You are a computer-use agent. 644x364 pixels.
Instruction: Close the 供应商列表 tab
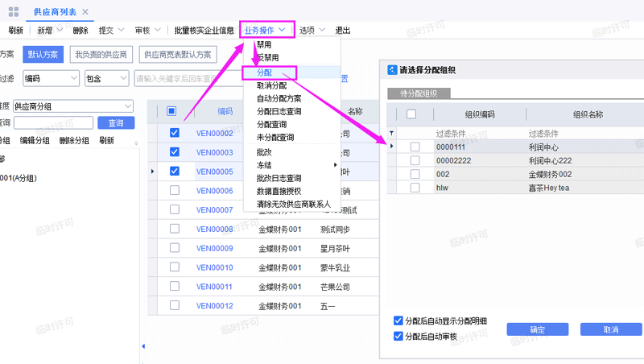tap(85, 12)
